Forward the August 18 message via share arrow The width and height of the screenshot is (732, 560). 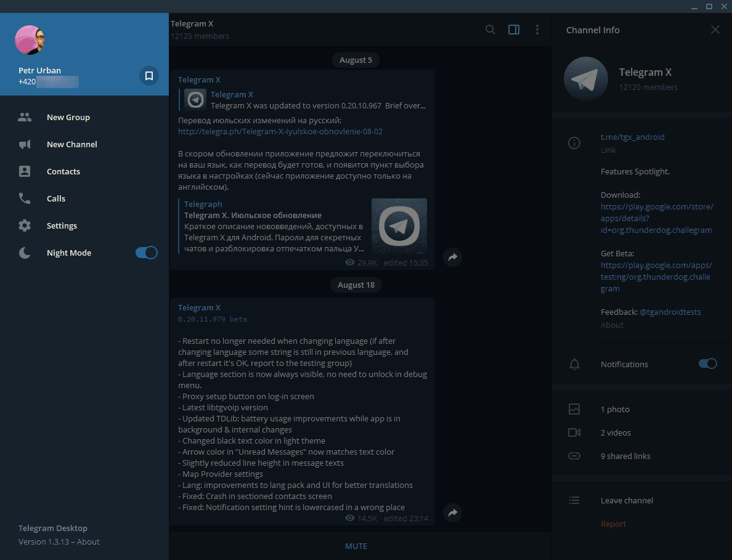[452, 513]
